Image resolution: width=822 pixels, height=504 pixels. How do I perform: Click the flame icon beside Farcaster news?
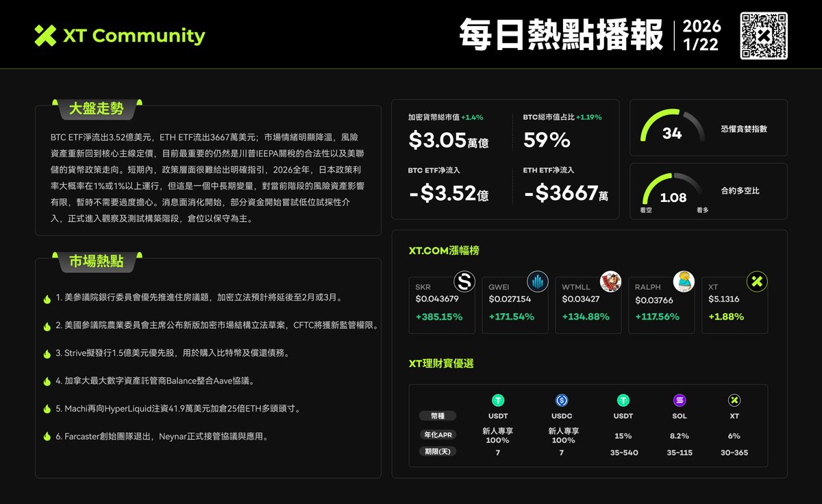(47, 436)
